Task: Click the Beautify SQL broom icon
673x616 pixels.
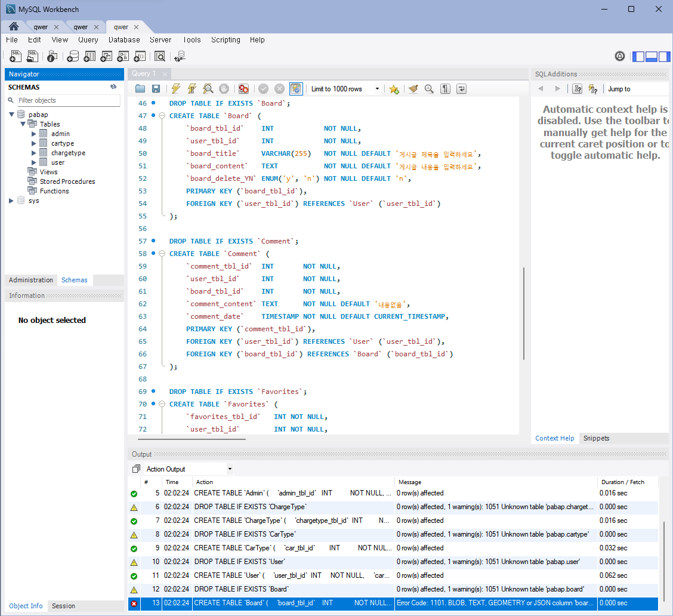Action: click(413, 88)
